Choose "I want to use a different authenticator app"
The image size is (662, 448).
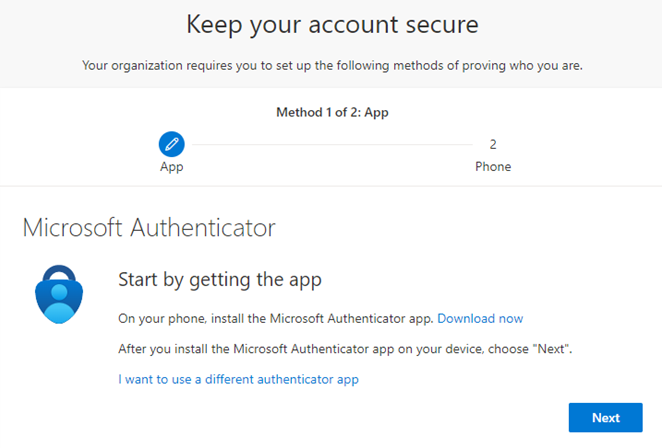click(238, 379)
